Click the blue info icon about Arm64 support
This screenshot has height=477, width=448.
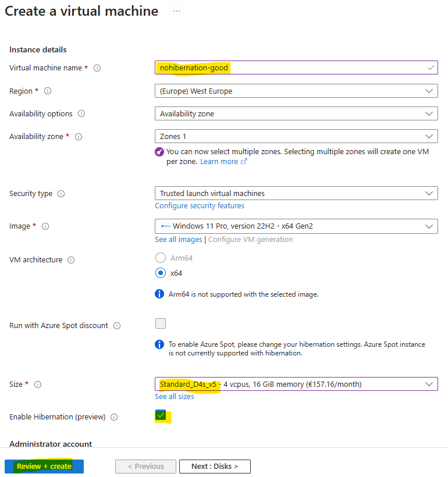159,294
